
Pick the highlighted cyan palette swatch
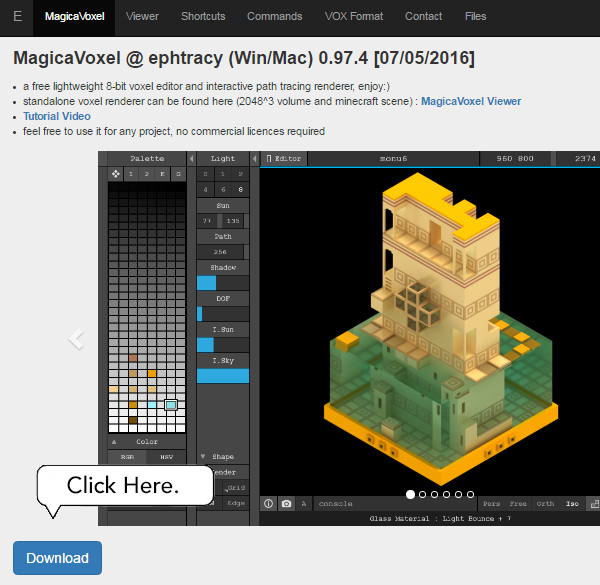click(x=171, y=405)
